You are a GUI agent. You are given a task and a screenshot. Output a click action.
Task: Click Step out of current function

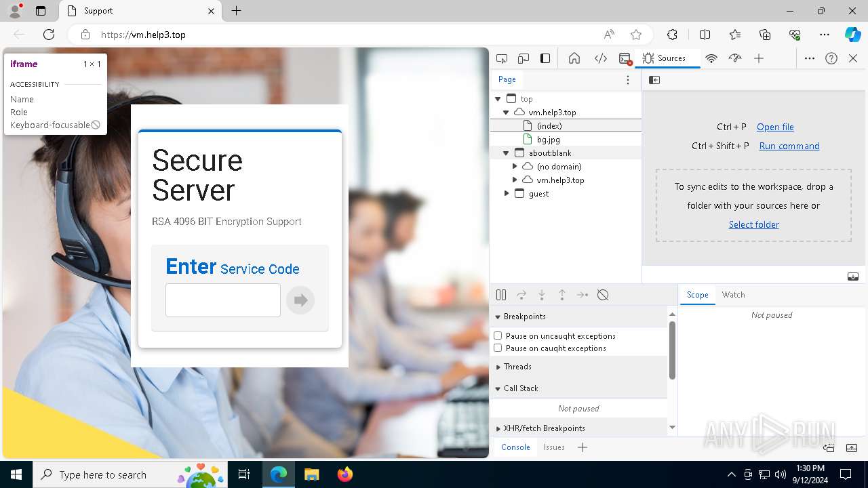tap(562, 295)
